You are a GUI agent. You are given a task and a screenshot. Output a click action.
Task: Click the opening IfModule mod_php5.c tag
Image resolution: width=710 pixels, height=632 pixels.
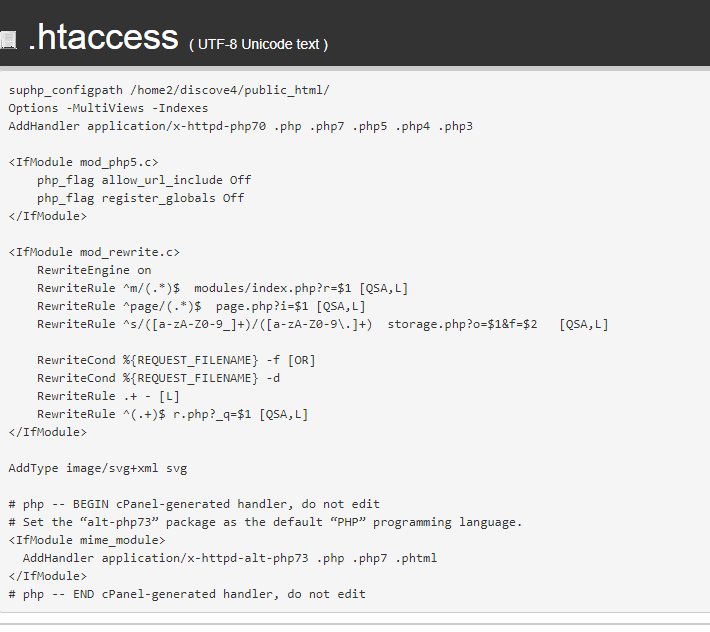(83, 162)
